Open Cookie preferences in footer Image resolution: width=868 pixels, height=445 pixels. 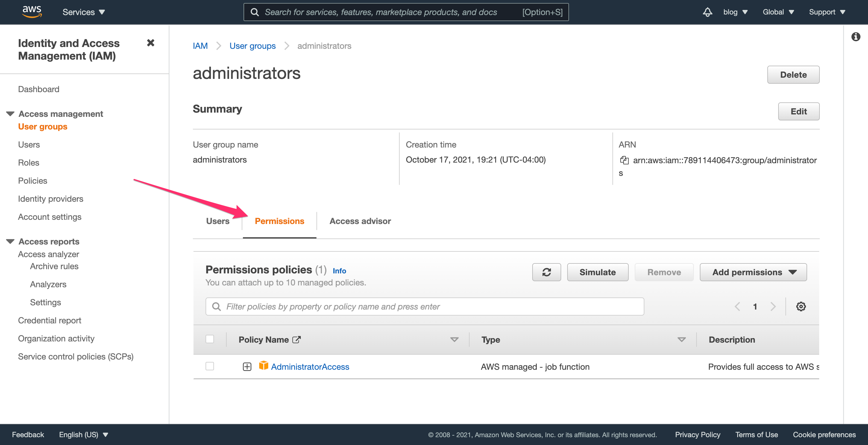point(824,434)
